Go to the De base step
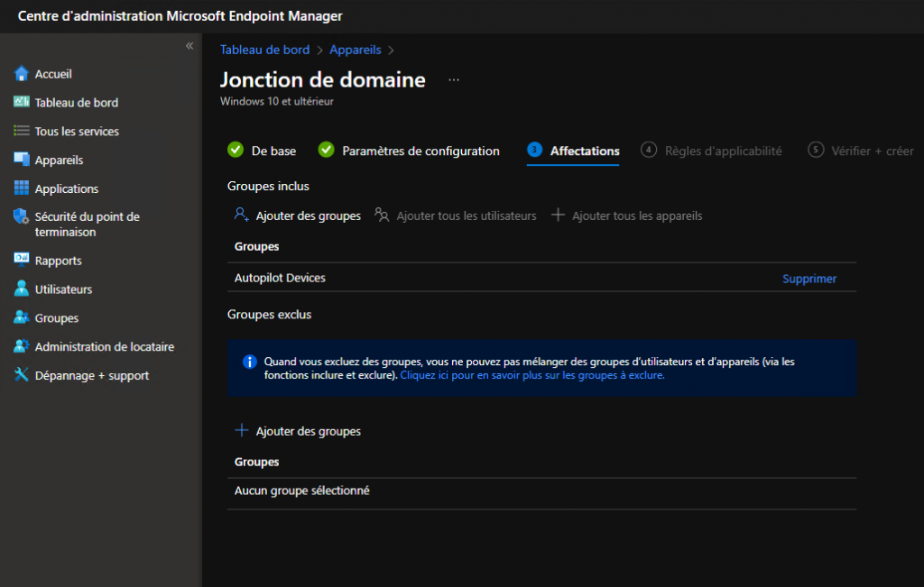 (x=273, y=151)
